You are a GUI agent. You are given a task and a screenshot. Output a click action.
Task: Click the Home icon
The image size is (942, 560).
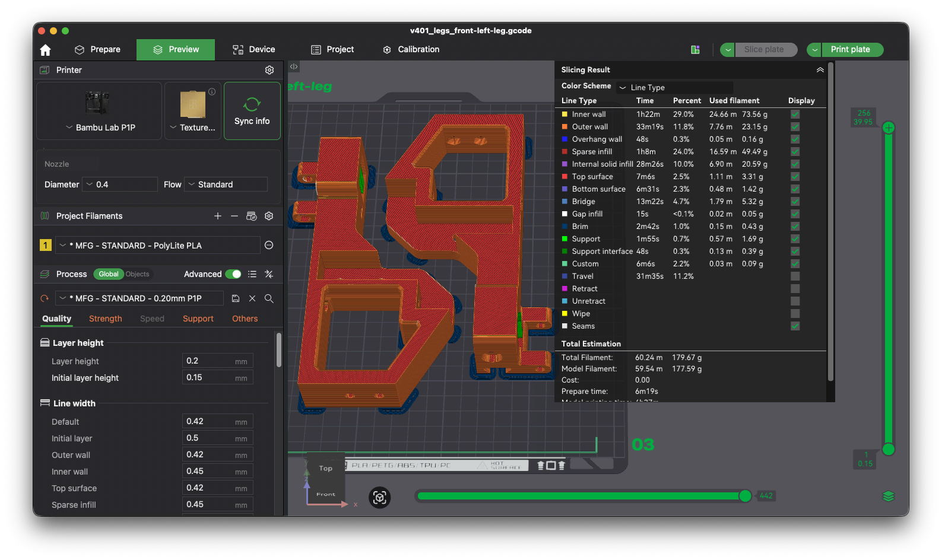(x=46, y=50)
